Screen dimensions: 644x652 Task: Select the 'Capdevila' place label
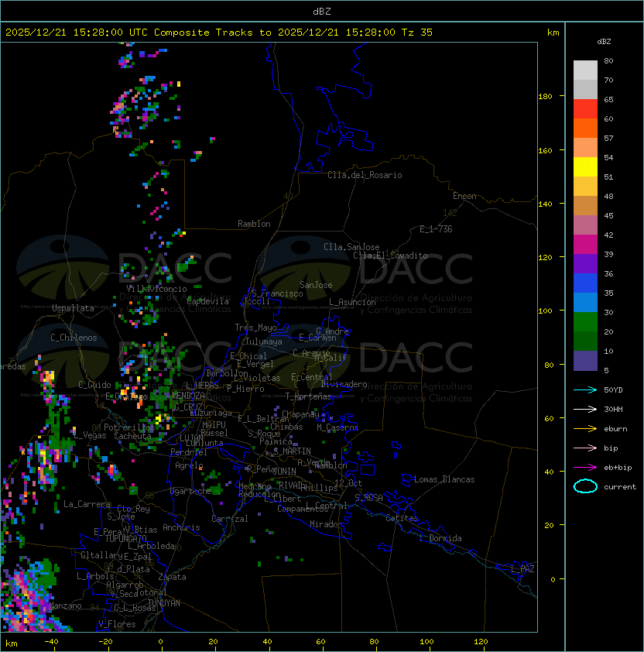pos(207,301)
